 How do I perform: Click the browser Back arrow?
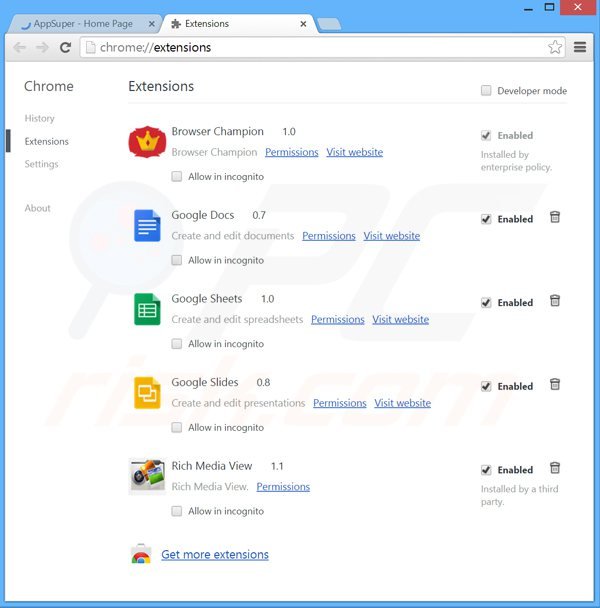point(19,47)
